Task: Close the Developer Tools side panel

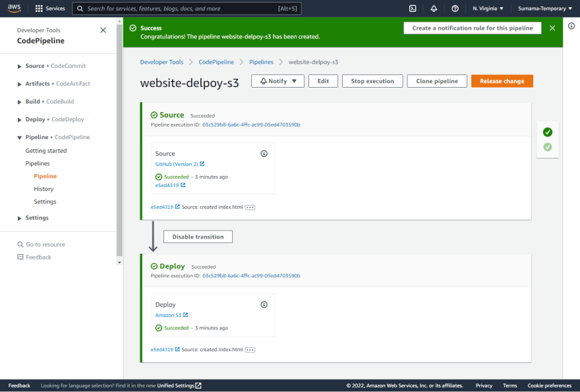Action: [103, 30]
